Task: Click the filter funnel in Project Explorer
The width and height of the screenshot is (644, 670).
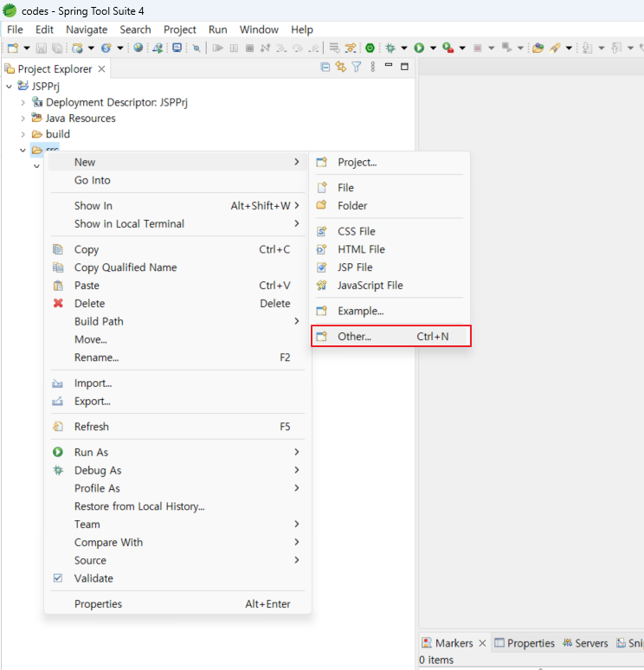Action: [x=357, y=67]
